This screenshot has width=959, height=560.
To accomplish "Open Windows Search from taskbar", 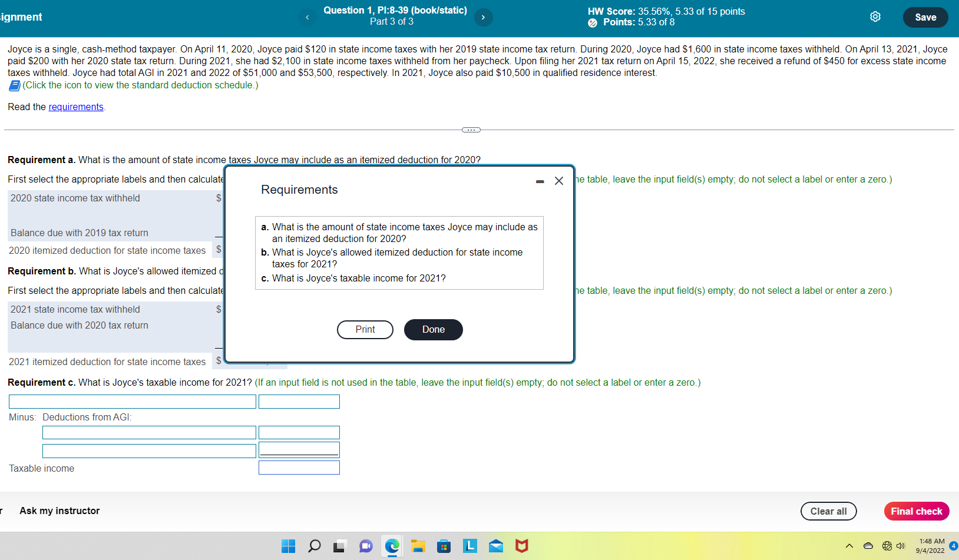I will point(315,546).
